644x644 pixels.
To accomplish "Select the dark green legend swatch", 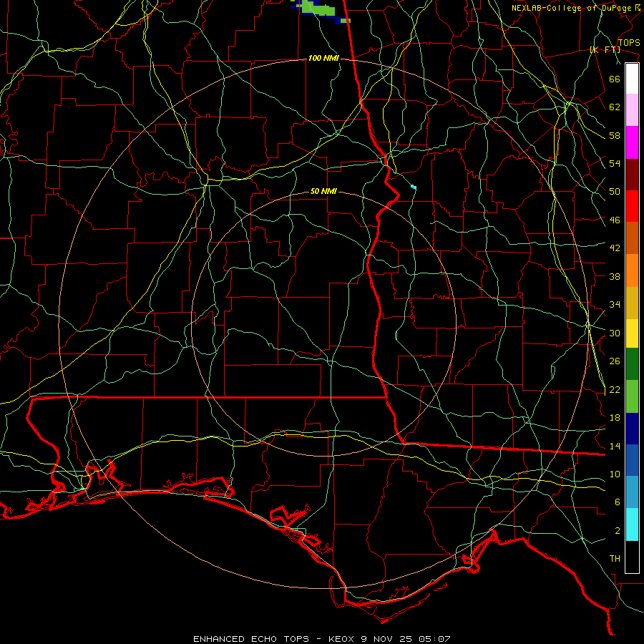I will (632, 364).
